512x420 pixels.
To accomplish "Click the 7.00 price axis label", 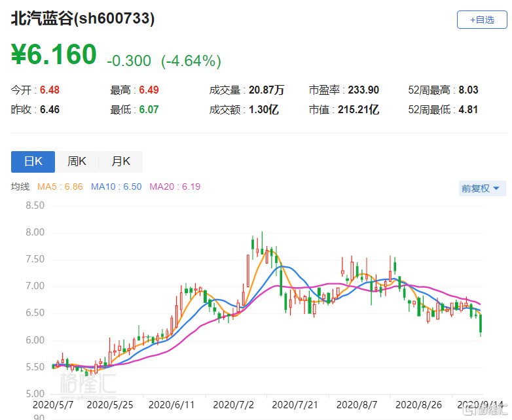I will pyautogui.click(x=35, y=286).
